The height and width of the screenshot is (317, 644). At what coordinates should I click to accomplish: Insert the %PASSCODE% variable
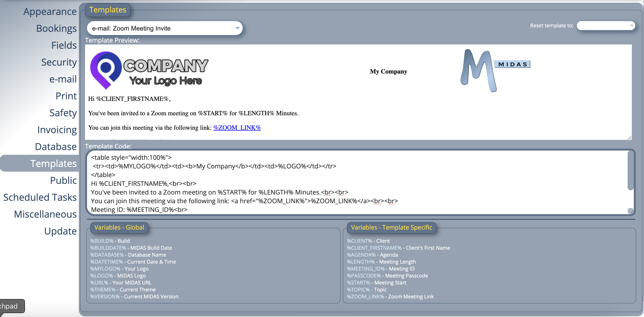[x=364, y=276]
